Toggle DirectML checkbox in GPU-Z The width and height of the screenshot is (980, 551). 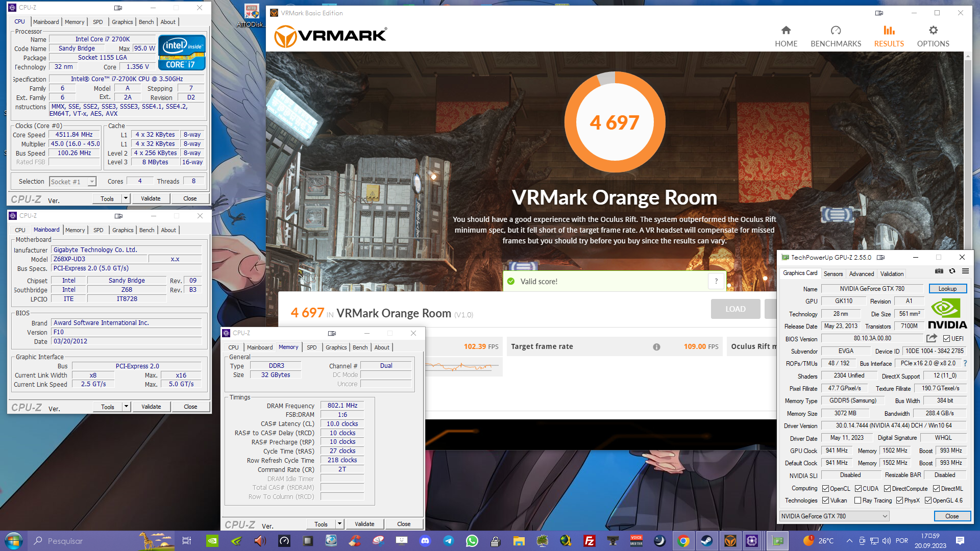pos(936,489)
